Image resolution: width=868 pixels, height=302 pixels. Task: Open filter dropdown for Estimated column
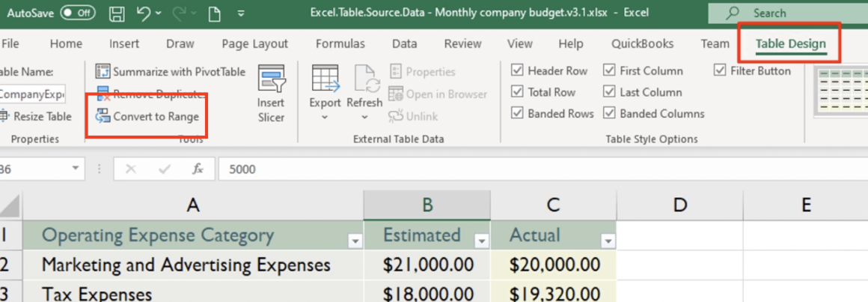481,241
